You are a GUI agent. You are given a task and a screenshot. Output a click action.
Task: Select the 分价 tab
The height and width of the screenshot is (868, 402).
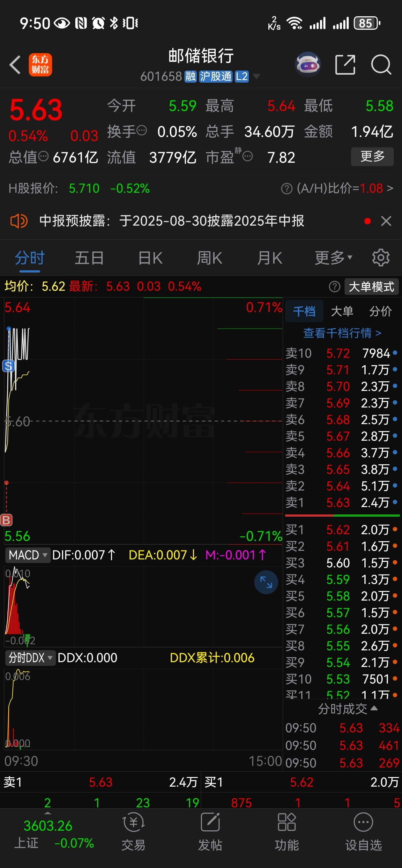(x=380, y=311)
